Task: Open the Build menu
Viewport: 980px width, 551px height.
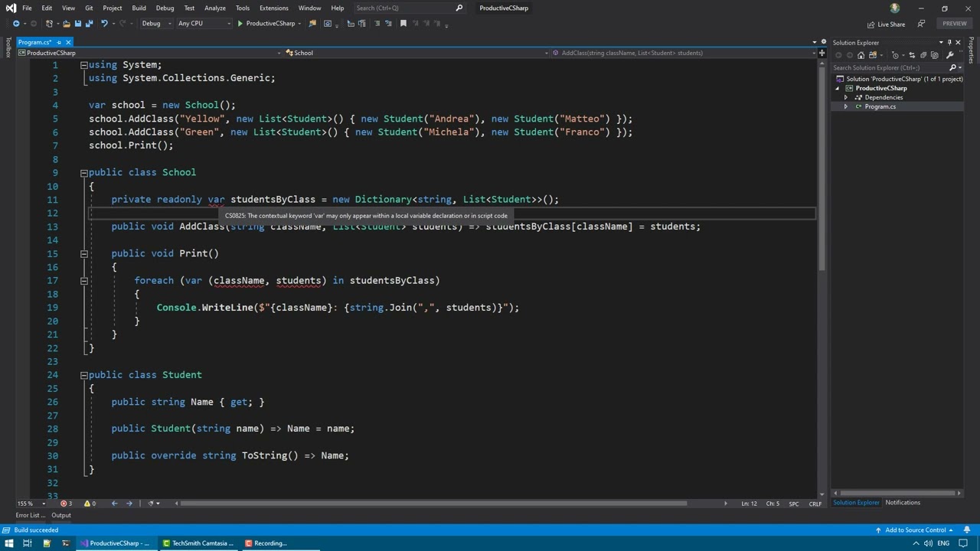Action: click(x=139, y=8)
